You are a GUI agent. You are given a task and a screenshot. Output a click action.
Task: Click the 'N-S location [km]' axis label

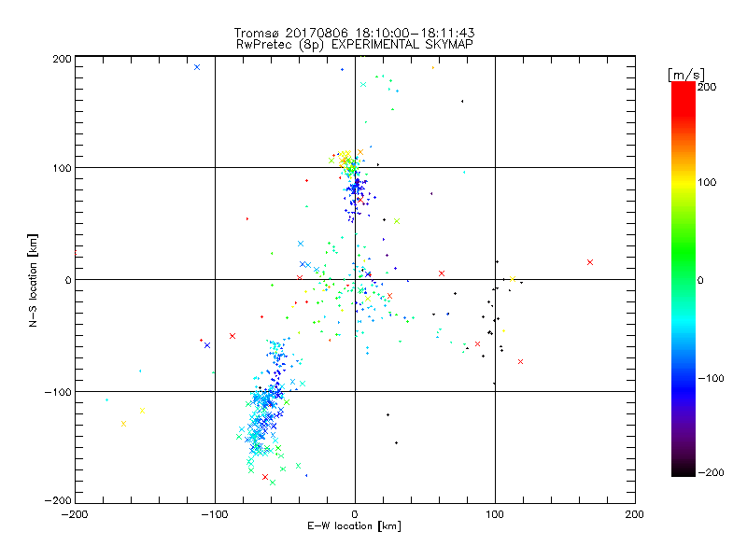[33, 280]
